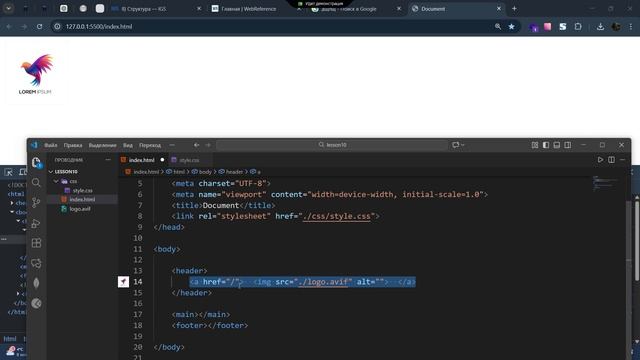The image size is (640, 360).
Task: Open the Вид menu in VS Code
Action: click(128, 145)
